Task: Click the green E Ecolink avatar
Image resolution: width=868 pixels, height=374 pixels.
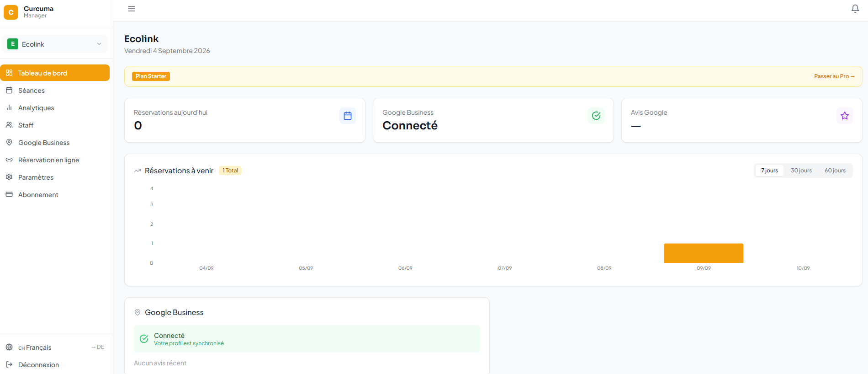Action: click(x=13, y=44)
